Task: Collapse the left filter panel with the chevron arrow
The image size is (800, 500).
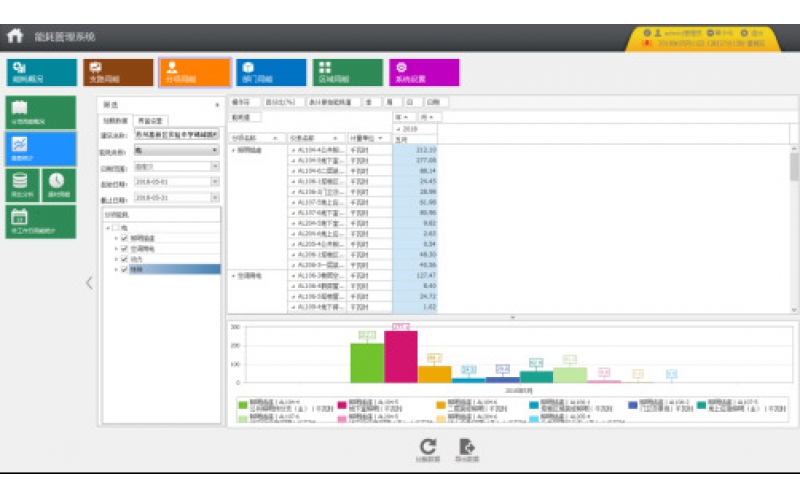Action: click(88, 283)
